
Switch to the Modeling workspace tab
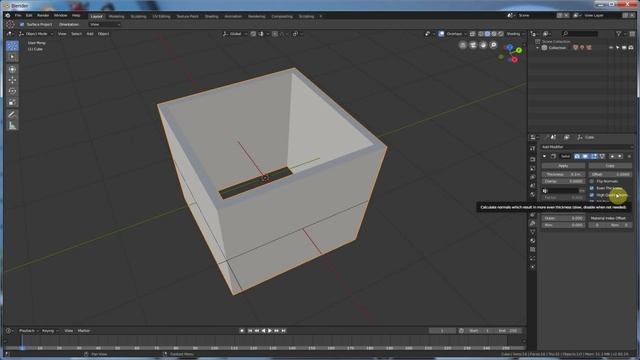[x=116, y=16]
